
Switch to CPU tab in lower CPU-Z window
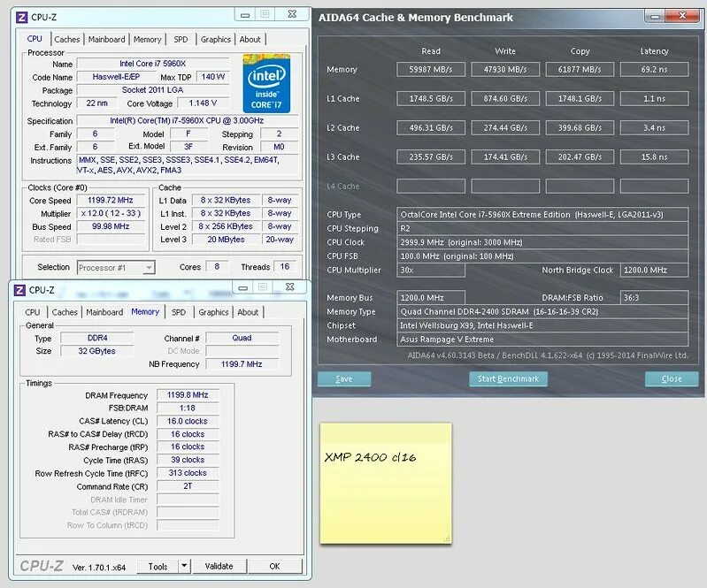[x=33, y=312]
